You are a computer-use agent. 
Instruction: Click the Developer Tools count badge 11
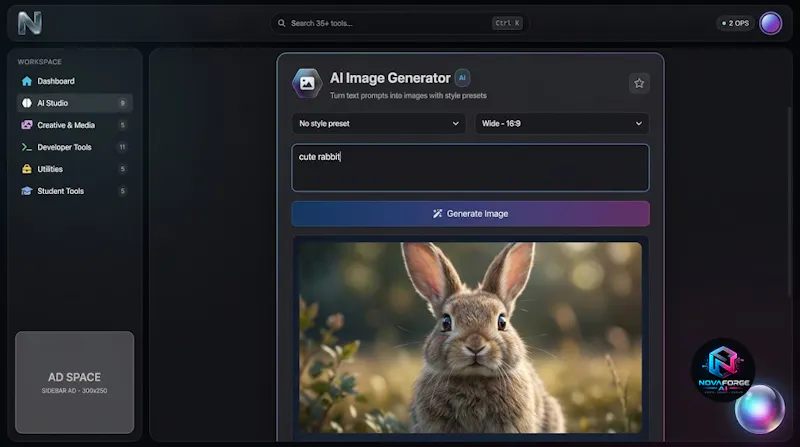click(x=122, y=147)
